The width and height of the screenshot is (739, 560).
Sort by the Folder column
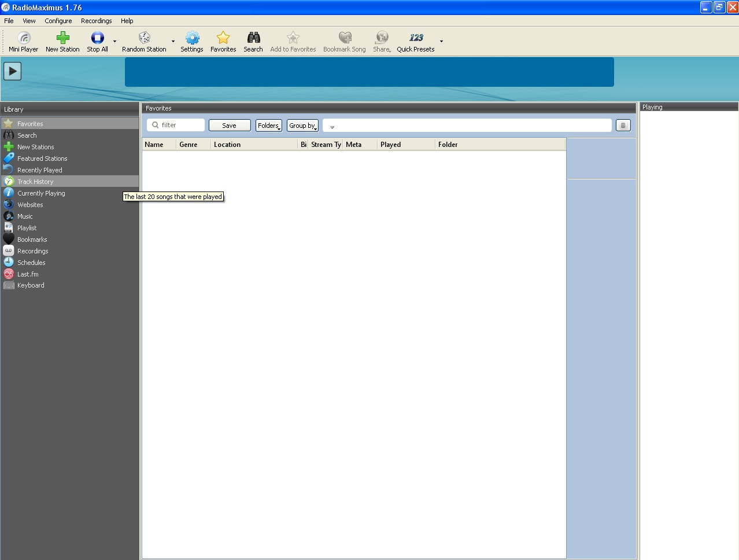pos(500,145)
